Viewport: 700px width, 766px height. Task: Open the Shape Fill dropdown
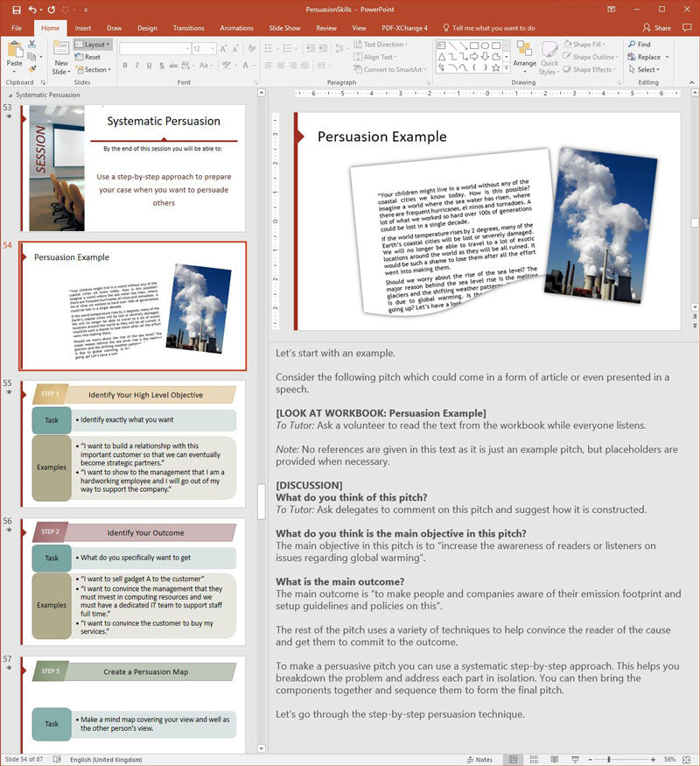coord(584,45)
